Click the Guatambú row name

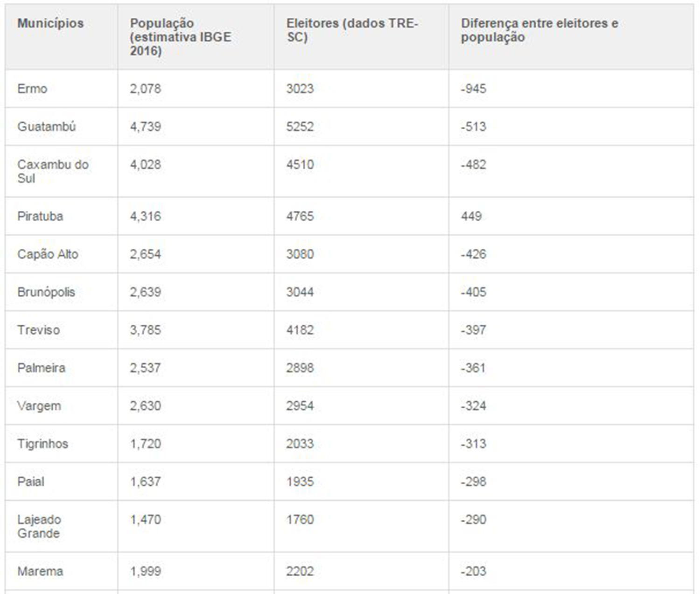(47, 126)
